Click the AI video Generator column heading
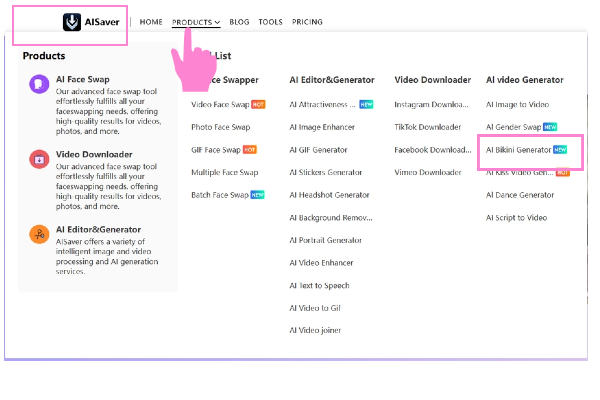The height and width of the screenshot is (400, 600). [525, 80]
